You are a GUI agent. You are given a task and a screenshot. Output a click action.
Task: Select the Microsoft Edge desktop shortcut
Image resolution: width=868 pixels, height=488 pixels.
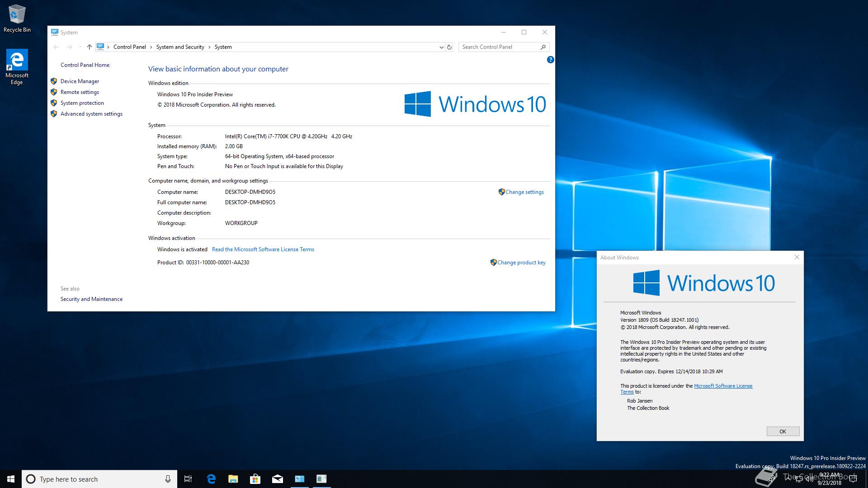[x=17, y=67]
